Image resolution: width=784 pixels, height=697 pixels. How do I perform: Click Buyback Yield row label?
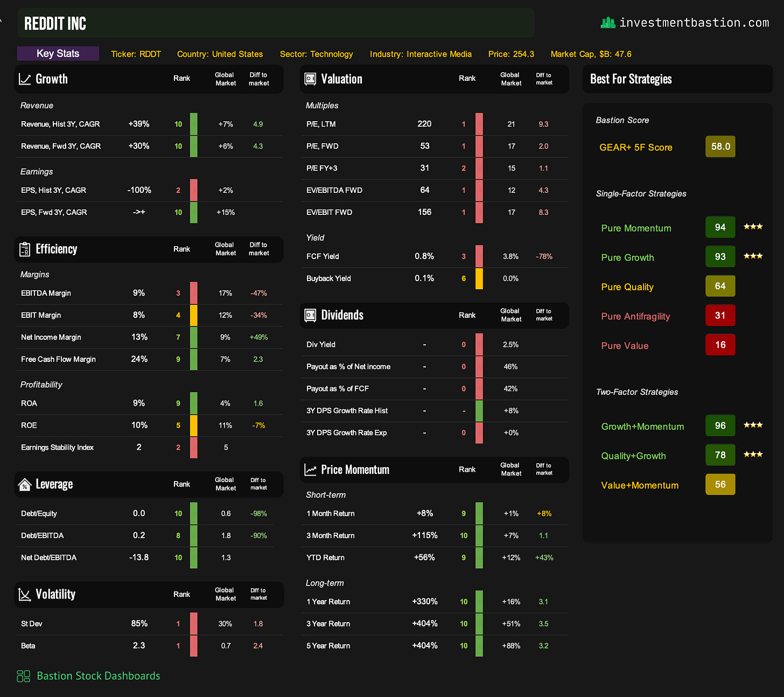point(328,278)
